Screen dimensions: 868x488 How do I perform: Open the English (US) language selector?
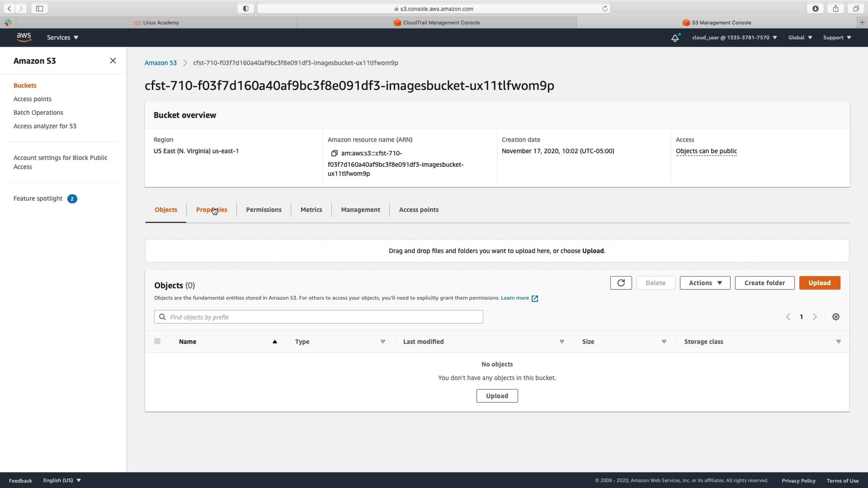click(x=62, y=481)
